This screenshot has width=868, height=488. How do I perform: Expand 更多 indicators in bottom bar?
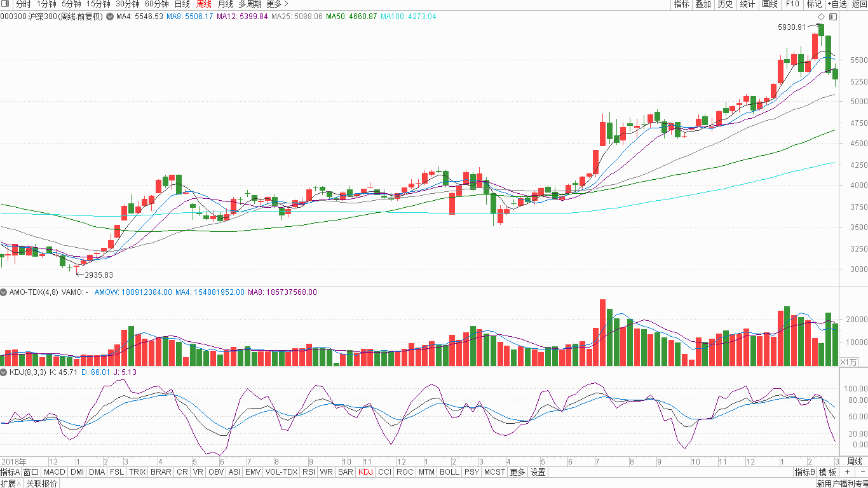coord(518,472)
